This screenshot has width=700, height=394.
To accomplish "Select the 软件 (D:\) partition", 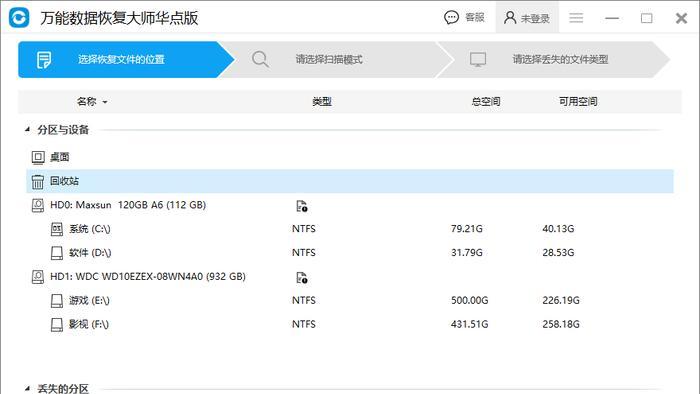I will pos(350,253).
